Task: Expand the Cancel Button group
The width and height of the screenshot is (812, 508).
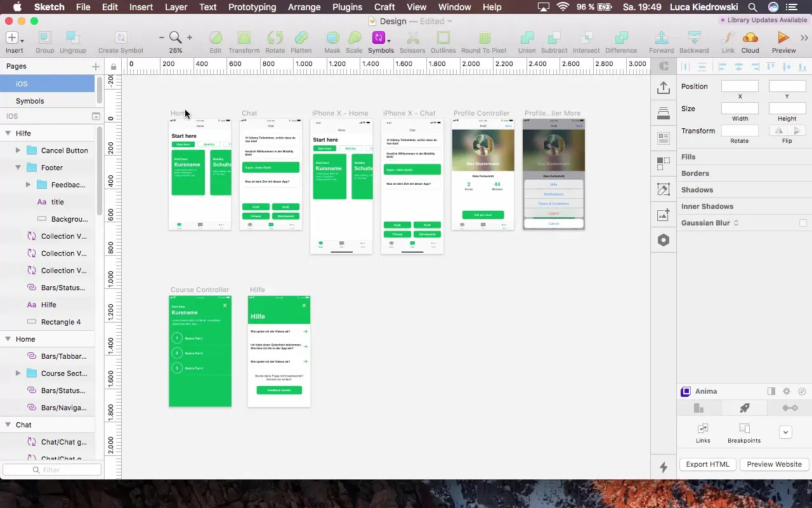Action: tap(18, 150)
